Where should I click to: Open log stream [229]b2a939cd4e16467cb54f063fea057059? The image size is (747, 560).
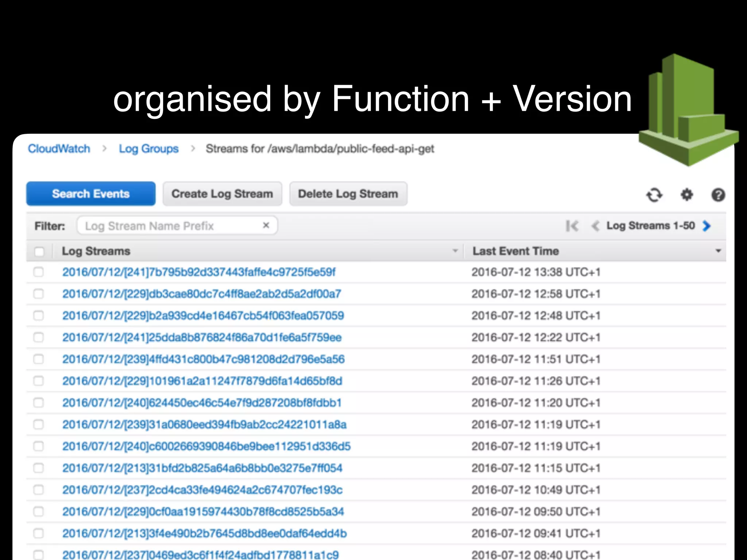[203, 315]
